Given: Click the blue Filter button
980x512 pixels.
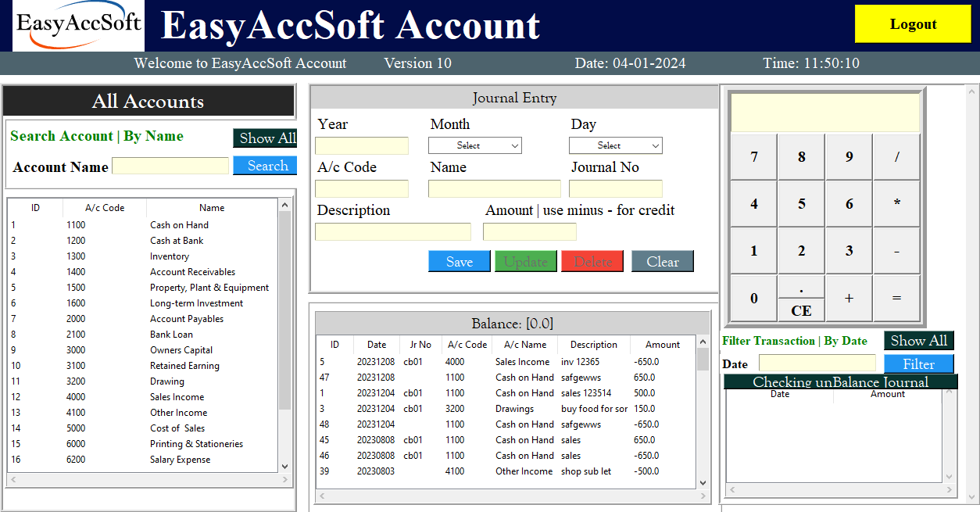Looking at the screenshot, I should coord(919,364).
